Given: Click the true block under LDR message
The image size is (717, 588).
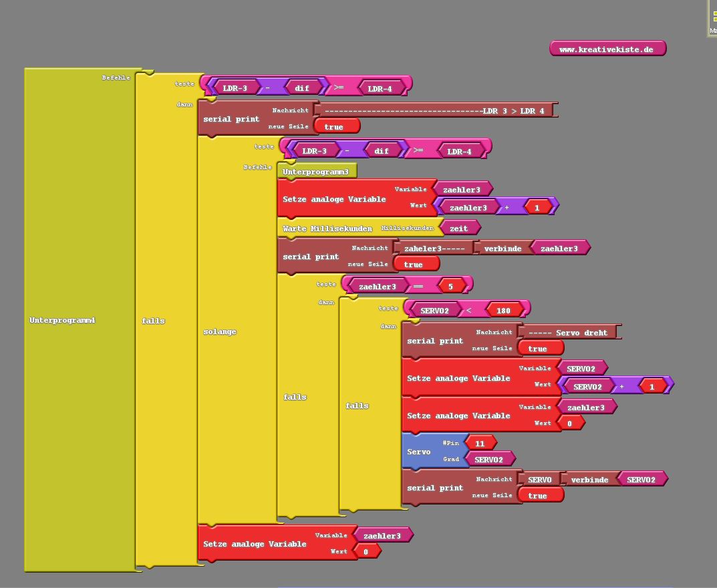Looking at the screenshot, I should coord(334,127).
